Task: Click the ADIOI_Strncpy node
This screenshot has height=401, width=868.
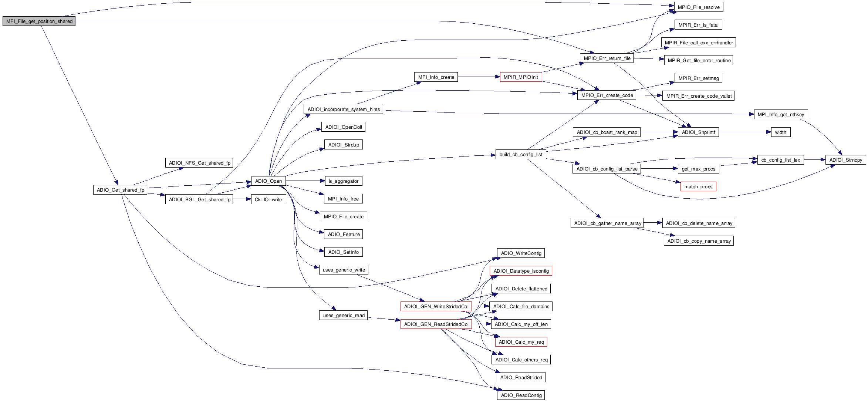Action: click(x=845, y=160)
